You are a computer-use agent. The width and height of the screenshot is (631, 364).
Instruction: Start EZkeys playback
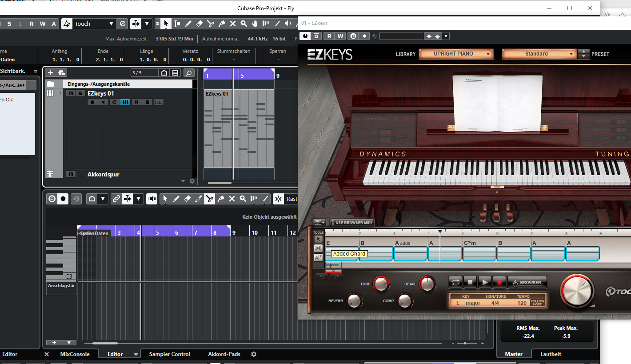click(x=485, y=282)
